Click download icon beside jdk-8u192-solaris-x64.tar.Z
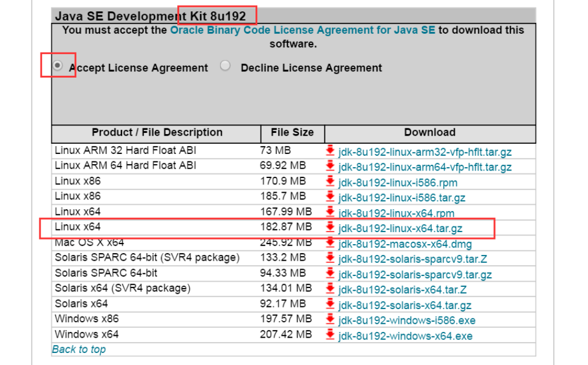This screenshot has height=365, width=588. point(330,289)
